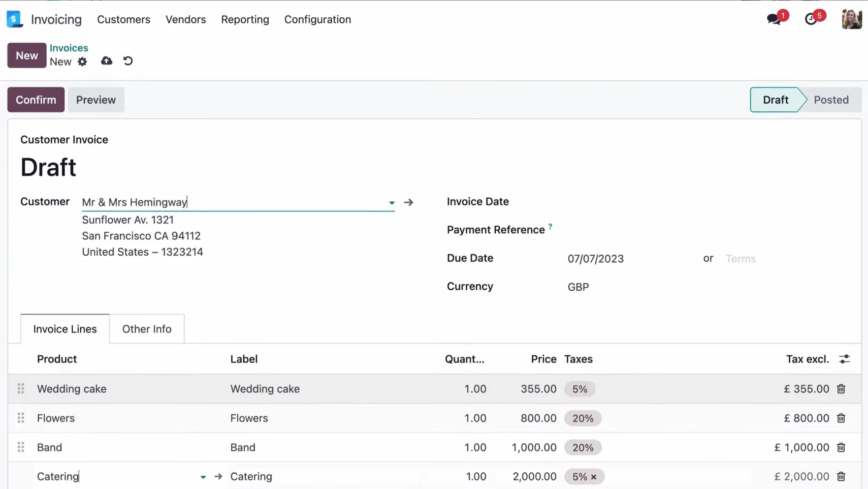Delete the Flowers line with trash icon
The height and width of the screenshot is (489, 868).
coord(841,418)
